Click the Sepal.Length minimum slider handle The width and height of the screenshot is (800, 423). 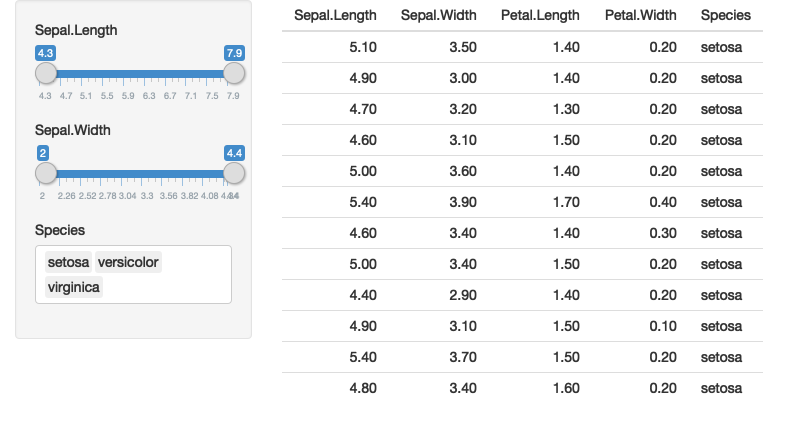pyautogui.click(x=46, y=73)
